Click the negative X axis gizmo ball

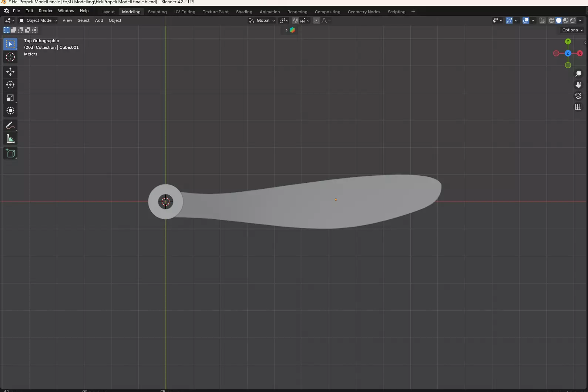click(556, 53)
